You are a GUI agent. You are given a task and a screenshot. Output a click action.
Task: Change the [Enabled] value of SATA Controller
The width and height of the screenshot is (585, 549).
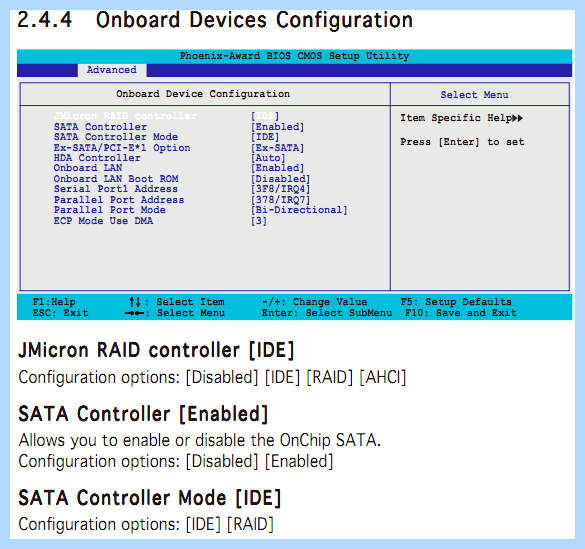(278, 127)
